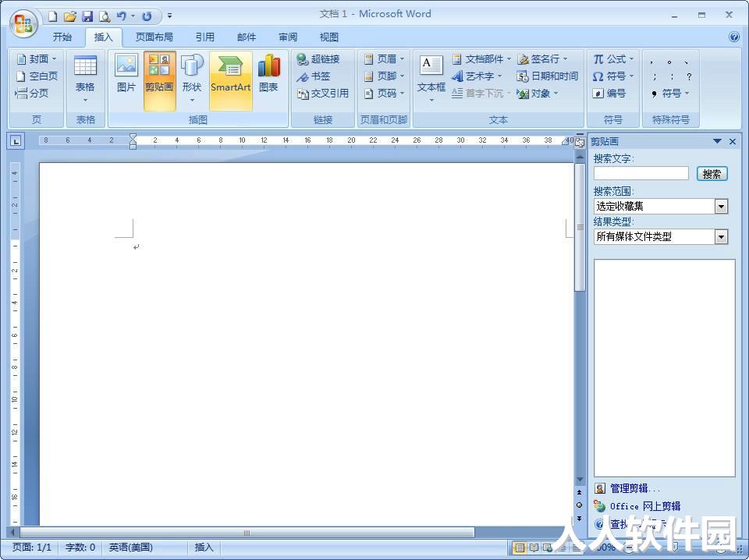Switch to the 开始 tab
Image resolution: width=749 pixels, height=560 pixels.
coord(62,37)
